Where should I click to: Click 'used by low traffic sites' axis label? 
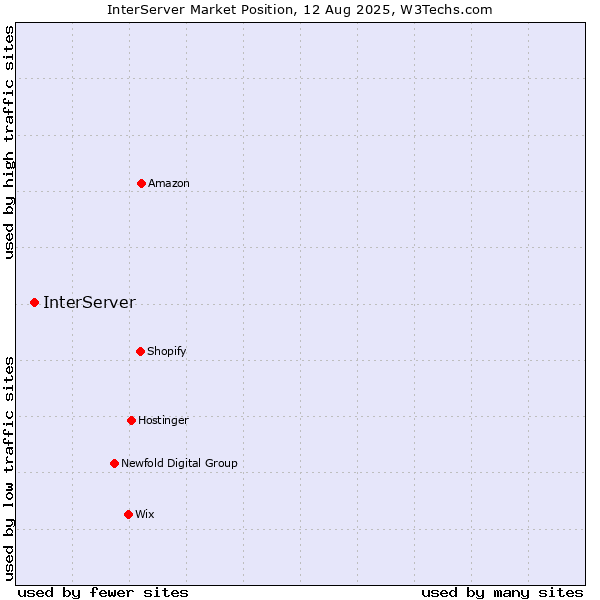pyautogui.click(x=9, y=469)
